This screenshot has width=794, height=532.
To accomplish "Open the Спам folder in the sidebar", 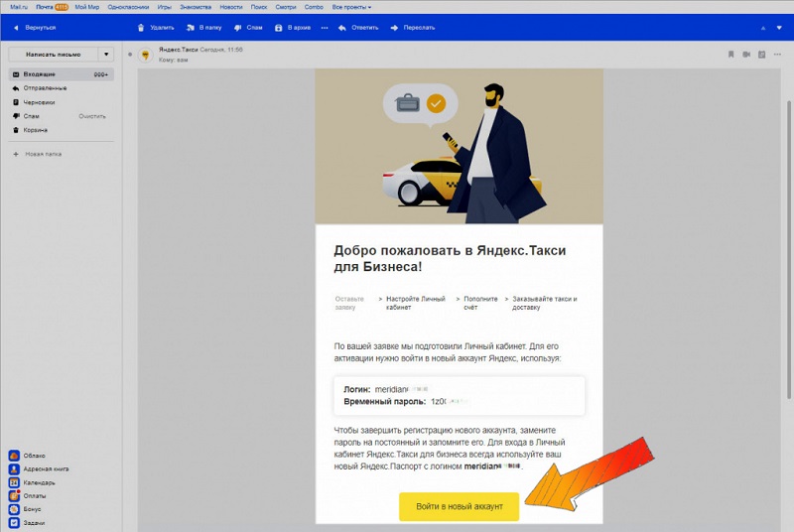I will [x=31, y=116].
